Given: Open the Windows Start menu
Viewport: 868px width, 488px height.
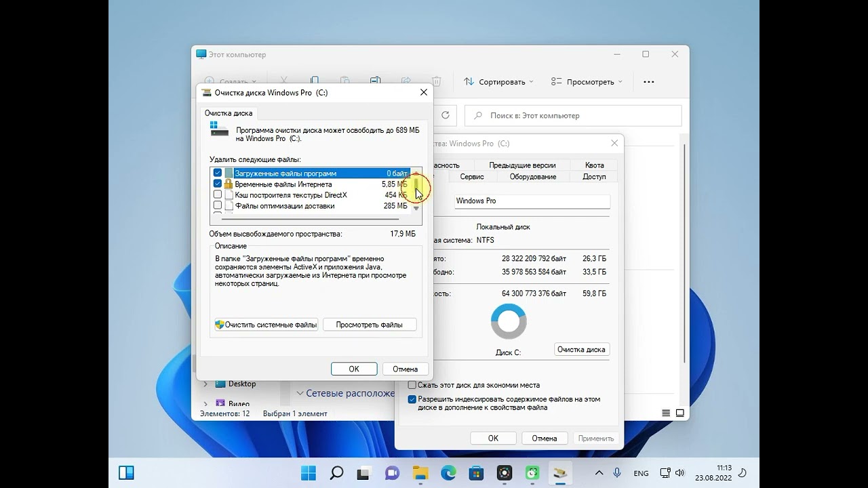Looking at the screenshot, I should [x=308, y=473].
